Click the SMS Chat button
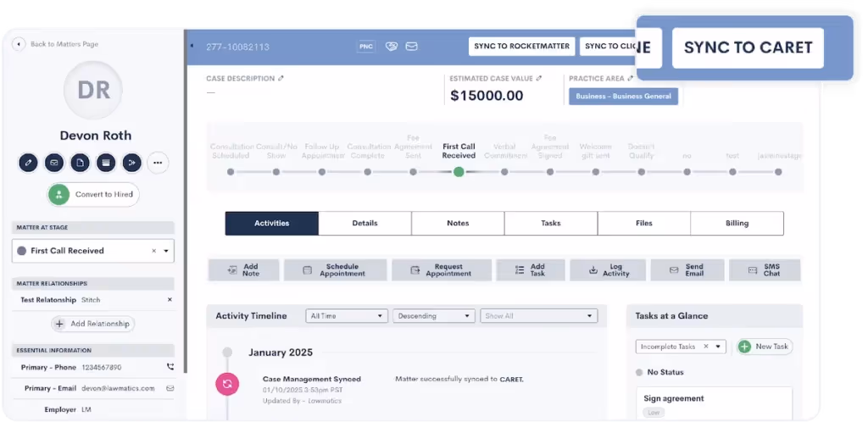868x422 pixels. point(765,270)
